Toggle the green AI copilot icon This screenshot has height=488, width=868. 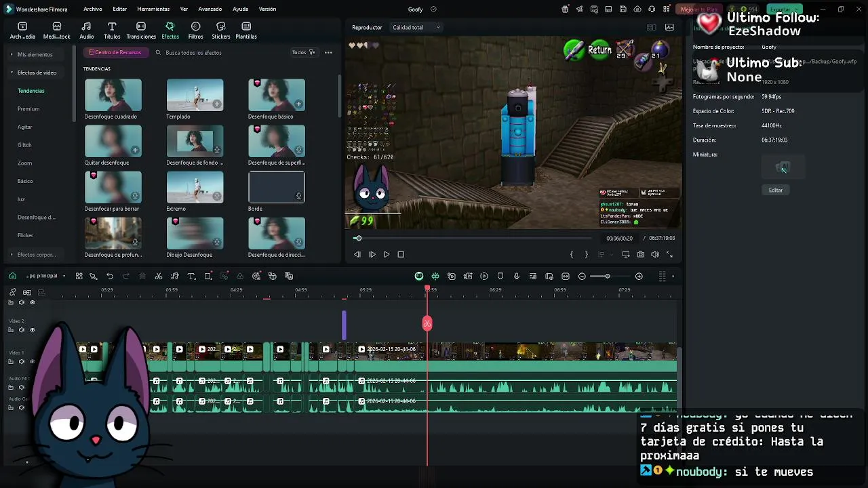pyautogui.click(x=419, y=276)
